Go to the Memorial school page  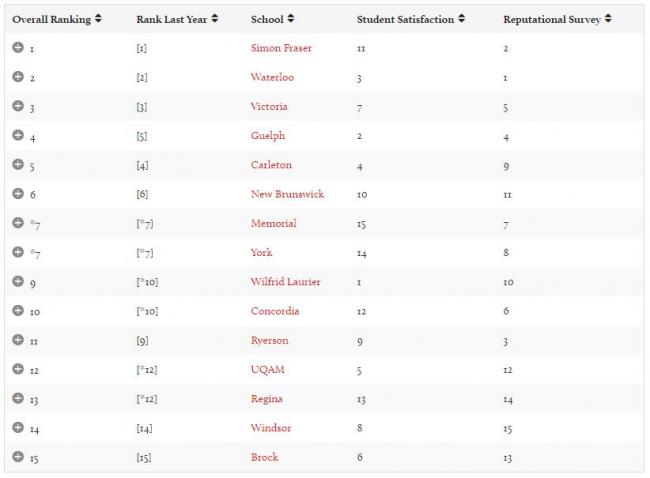(x=272, y=223)
